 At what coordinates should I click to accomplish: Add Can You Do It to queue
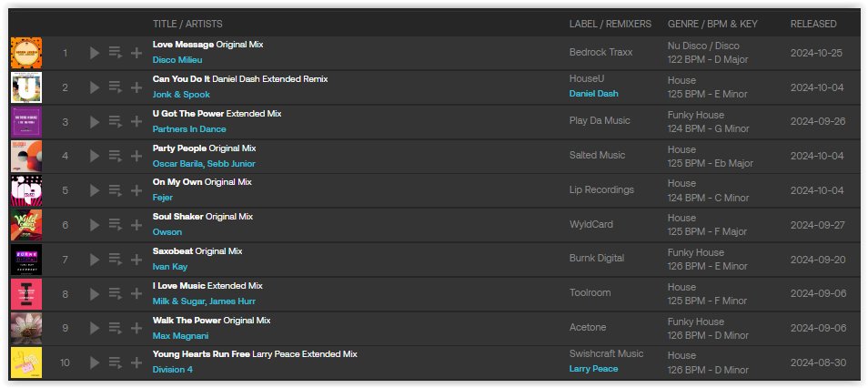point(116,87)
